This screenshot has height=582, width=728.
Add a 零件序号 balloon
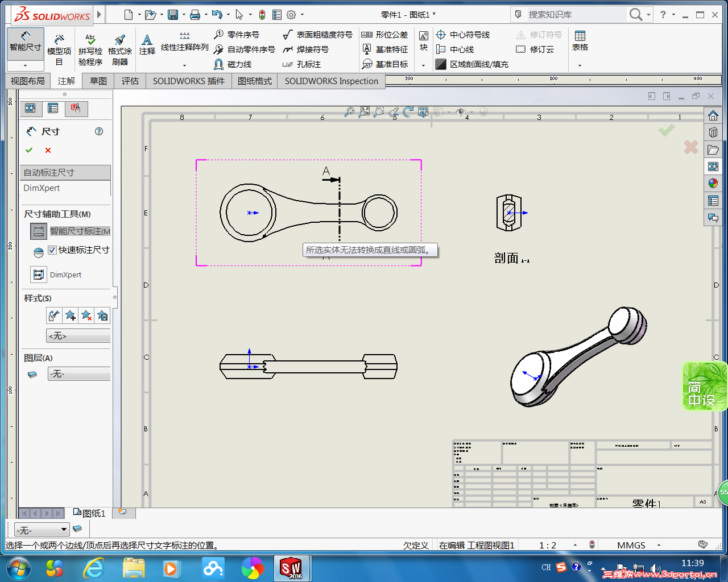point(237,35)
